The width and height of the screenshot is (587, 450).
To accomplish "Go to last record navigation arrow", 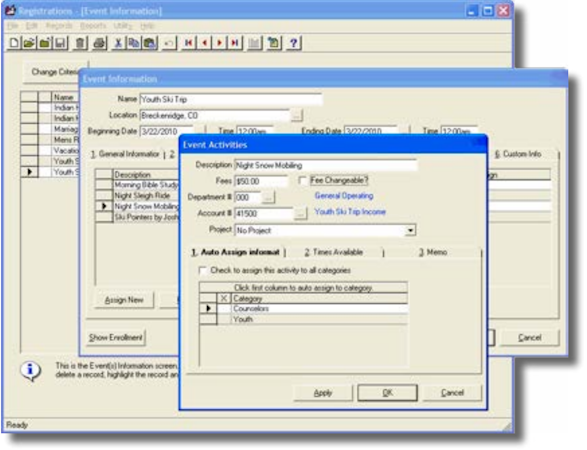I will coord(235,43).
